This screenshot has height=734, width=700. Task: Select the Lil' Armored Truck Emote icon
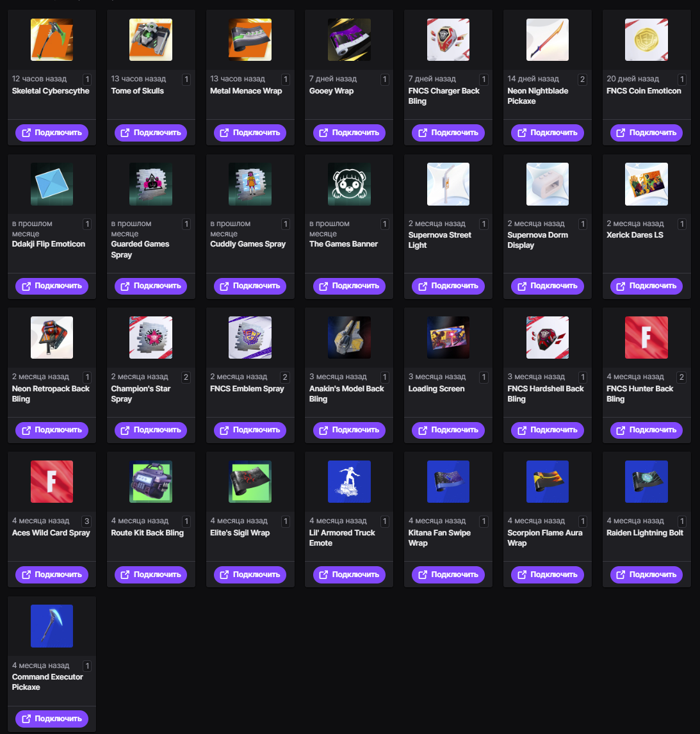pos(349,482)
